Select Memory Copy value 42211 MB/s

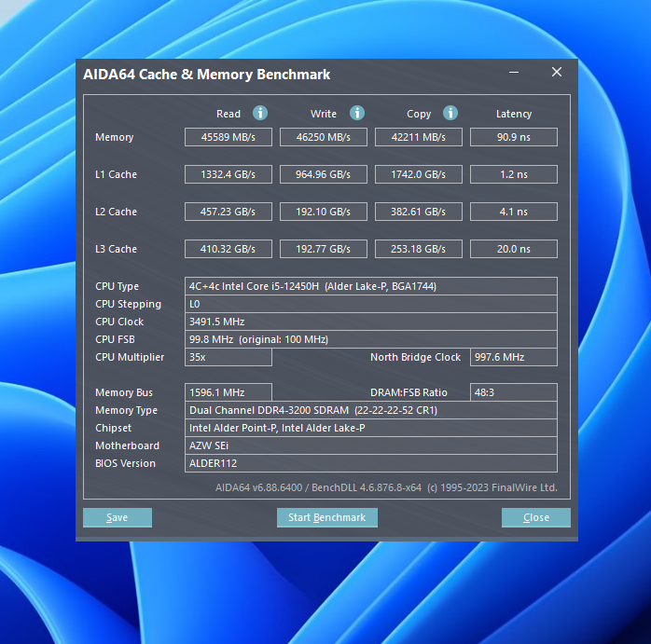coord(419,137)
